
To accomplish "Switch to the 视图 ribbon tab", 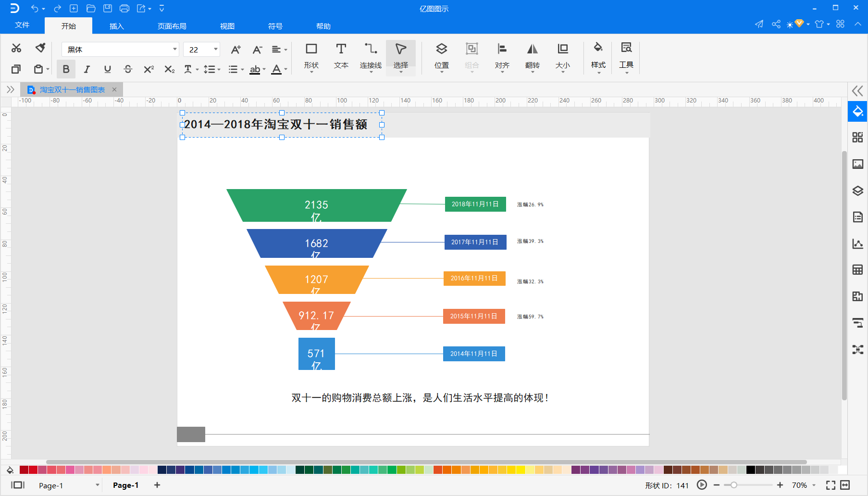I will coord(227,26).
